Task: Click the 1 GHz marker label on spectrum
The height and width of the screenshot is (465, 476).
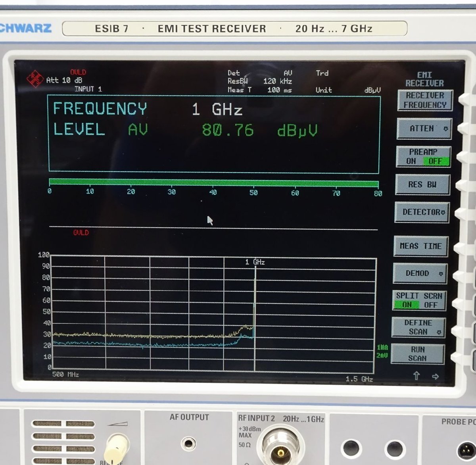Action: (255, 262)
